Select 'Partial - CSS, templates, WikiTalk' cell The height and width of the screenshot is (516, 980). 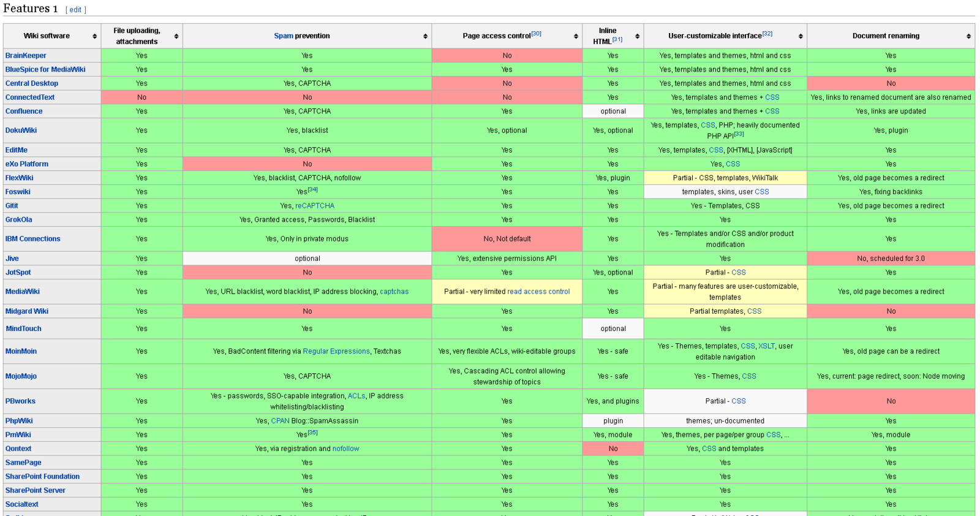(x=725, y=178)
